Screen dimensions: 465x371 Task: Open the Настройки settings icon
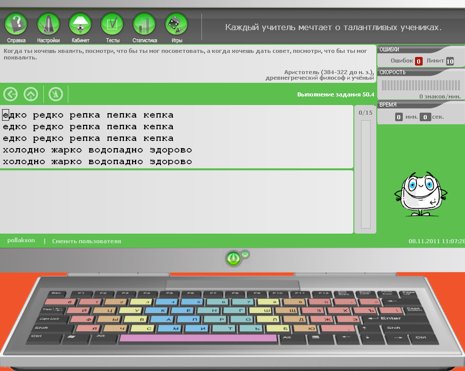tap(48, 24)
